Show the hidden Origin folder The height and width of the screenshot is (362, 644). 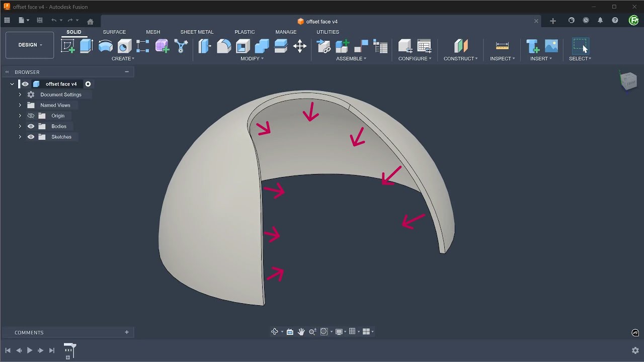click(x=31, y=116)
